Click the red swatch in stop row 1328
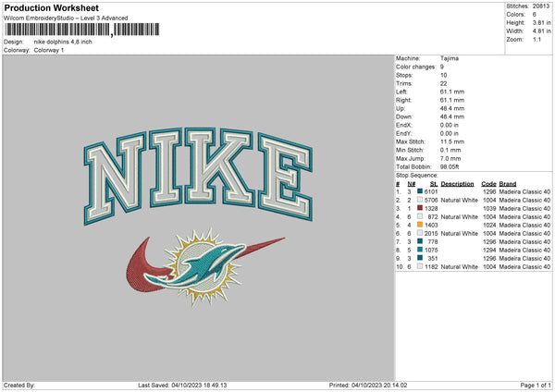 click(x=420, y=208)
